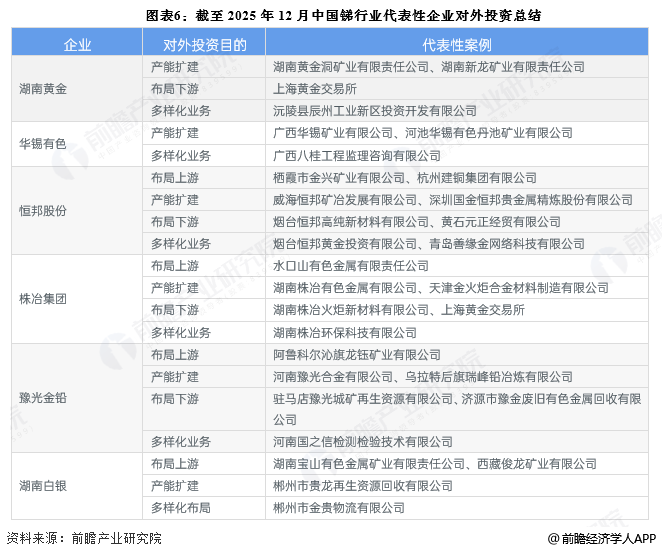The image size is (662, 550).
Task: Click 多样化业务 beside 沅陵县辰州工业新区
Action: pyautogui.click(x=204, y=111)
